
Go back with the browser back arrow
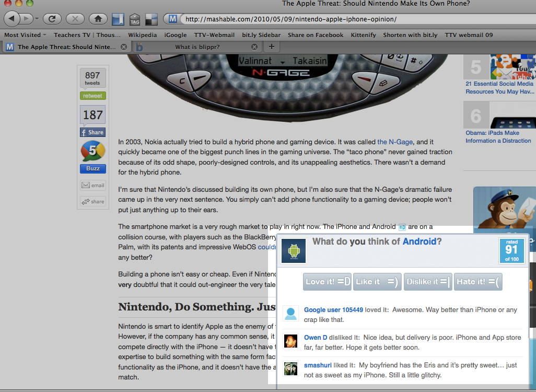[13, 18]
